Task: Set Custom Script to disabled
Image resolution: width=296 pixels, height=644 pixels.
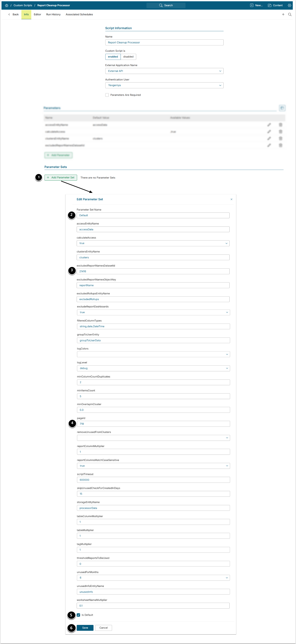Action: (128, 57)
